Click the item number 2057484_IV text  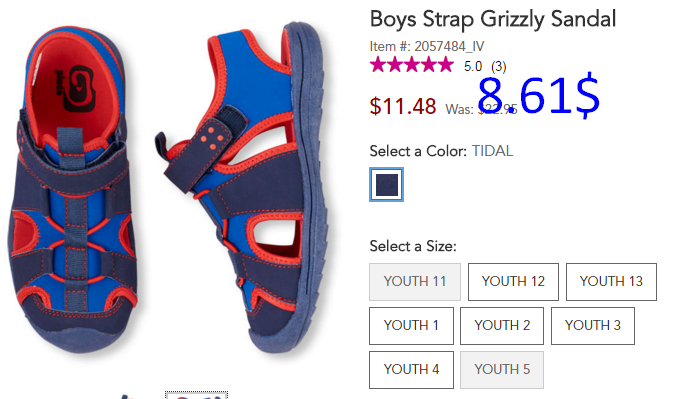449,46
